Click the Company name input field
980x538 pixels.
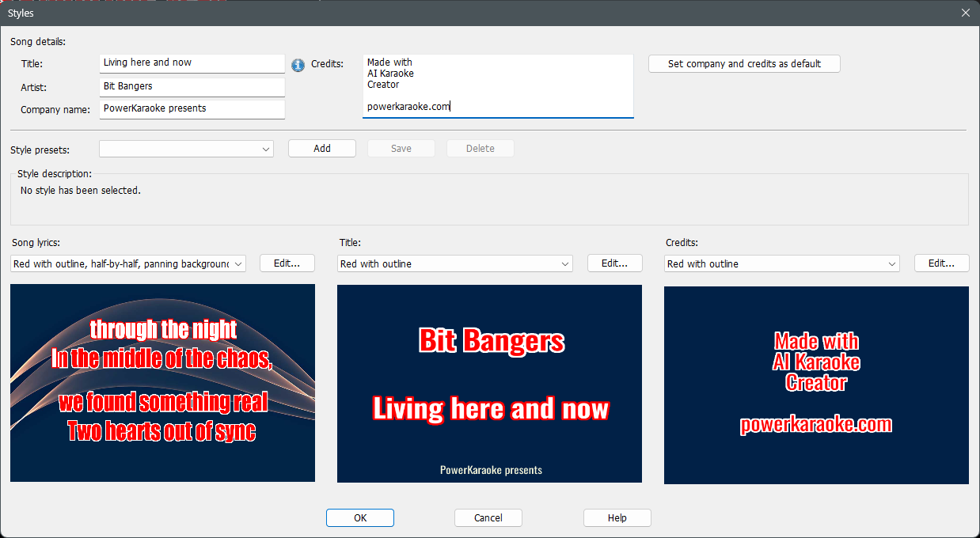coord(192,109)
